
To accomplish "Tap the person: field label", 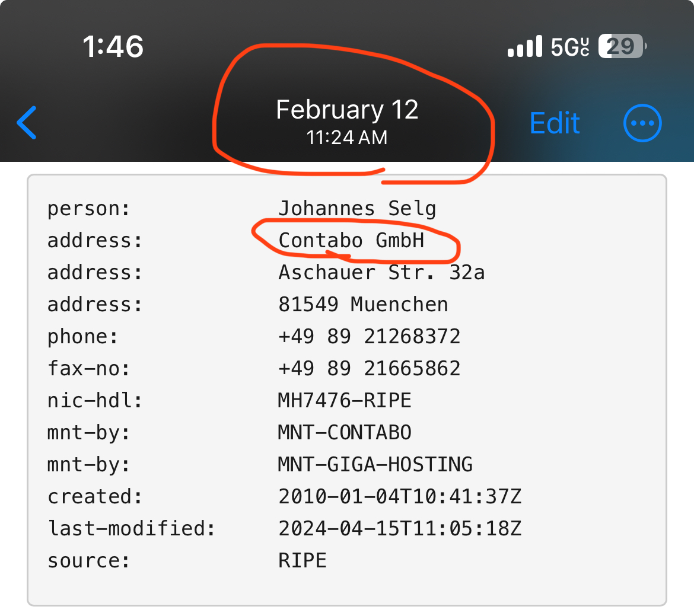I will (x=88, y=209).
